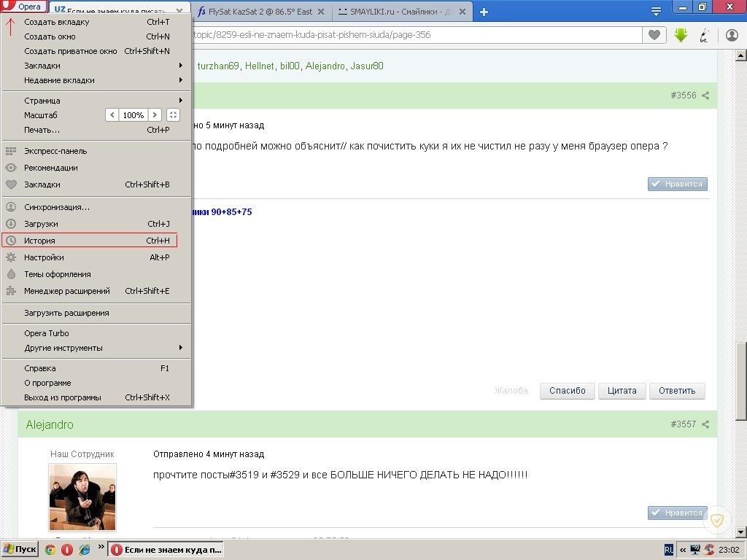Expand the Страница submenu

[x=181, y=101]
